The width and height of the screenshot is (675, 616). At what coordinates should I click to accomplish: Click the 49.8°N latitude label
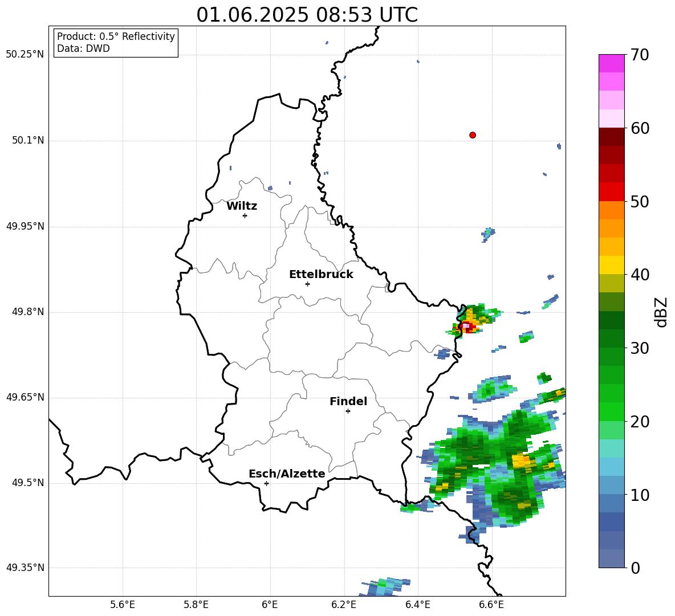(28, 312)
